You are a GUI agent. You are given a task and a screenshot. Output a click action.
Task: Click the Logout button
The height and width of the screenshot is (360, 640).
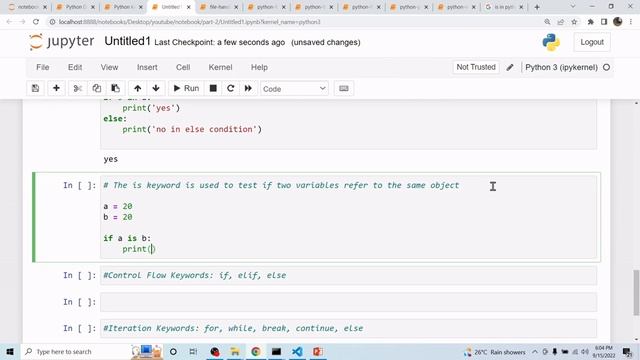(x=592, y=42)
